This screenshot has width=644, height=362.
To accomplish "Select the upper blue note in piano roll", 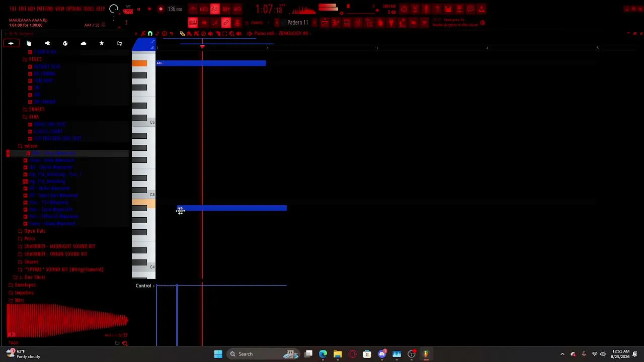I will pos(211,63).
